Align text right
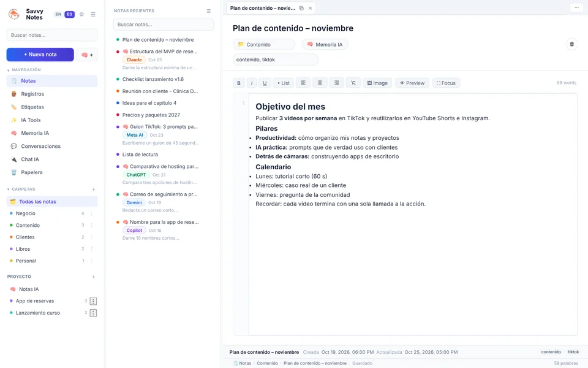 click(x=336, y=83)
